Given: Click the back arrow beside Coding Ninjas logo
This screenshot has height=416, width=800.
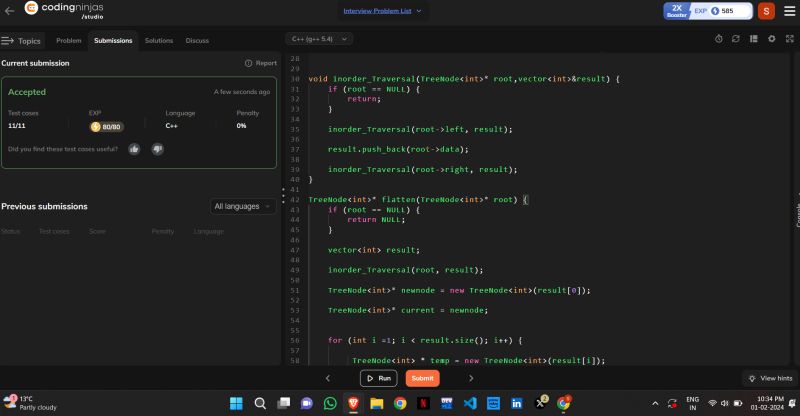Looking at the screenshot, I should 9,11.
